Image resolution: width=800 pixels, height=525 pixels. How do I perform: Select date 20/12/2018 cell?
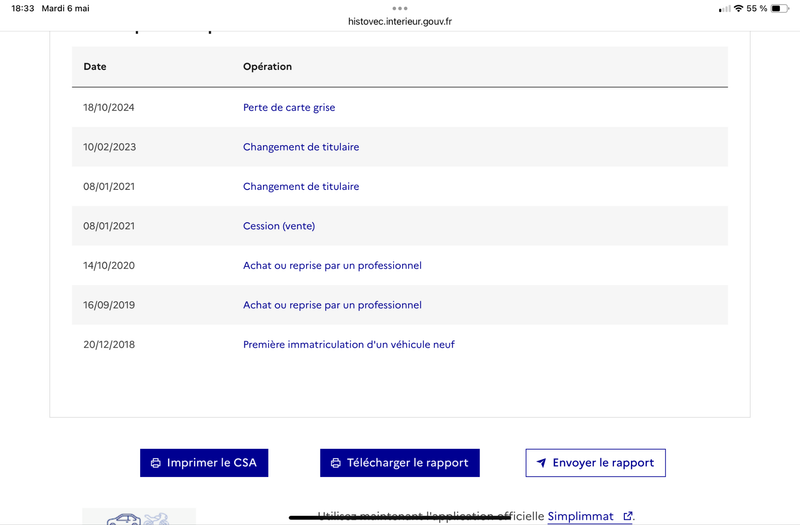[109, 344]
